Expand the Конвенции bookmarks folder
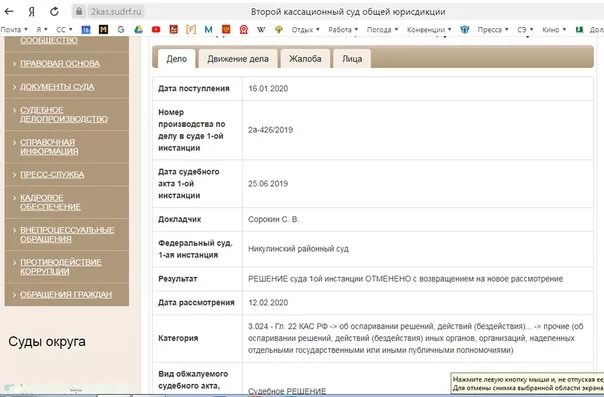 click(429, 29)
